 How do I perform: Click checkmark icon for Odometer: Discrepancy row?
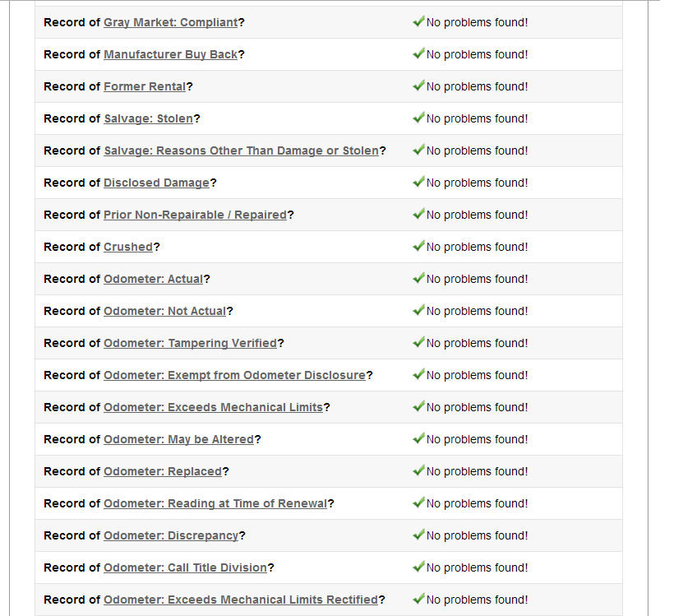click(418, 535)
